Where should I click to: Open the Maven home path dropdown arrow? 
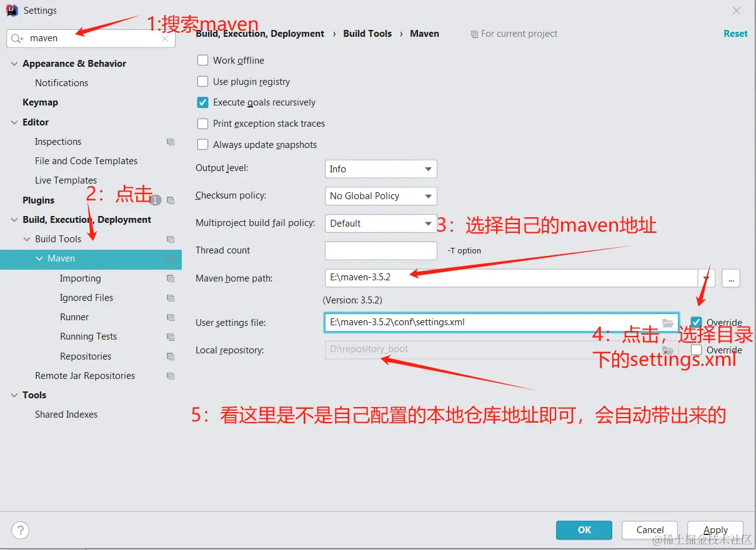pos(707,278)
